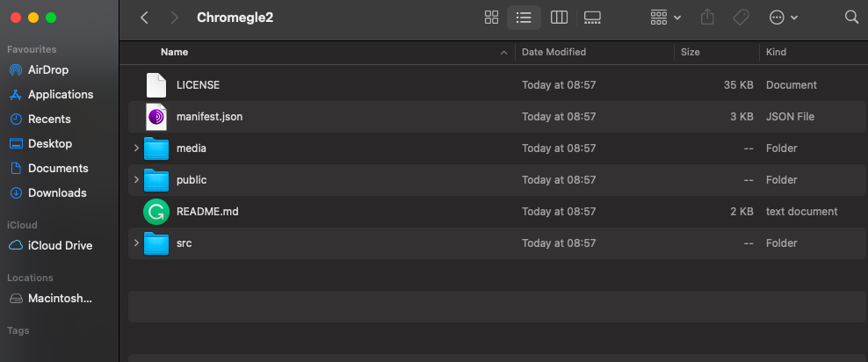Click the 3 KB size value
The image size is (868, 362).
pos(741,117)
